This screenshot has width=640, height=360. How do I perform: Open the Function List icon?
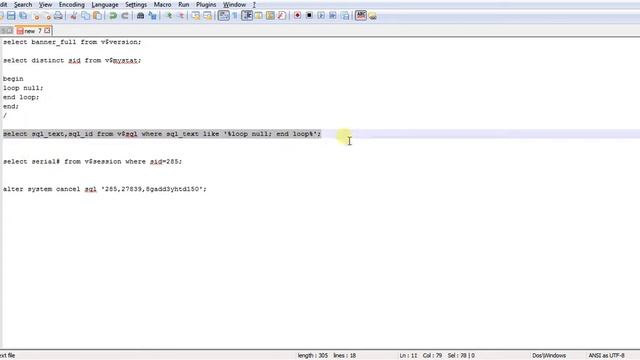click(x=282, y=16)
